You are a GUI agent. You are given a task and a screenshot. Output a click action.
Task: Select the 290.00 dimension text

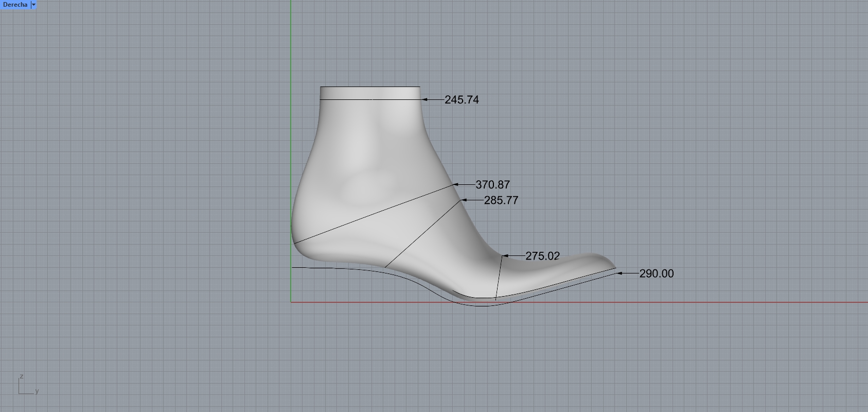[657, 274]
